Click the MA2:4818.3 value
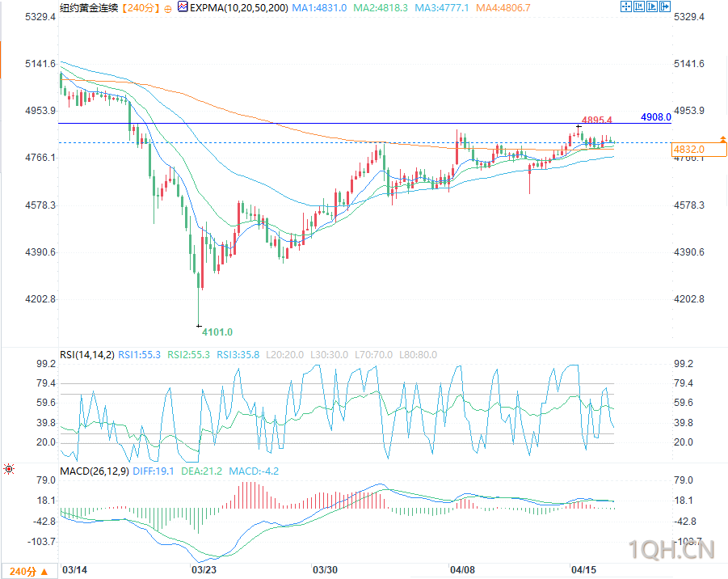Viewport: 728px width, 579px height. 381,8
